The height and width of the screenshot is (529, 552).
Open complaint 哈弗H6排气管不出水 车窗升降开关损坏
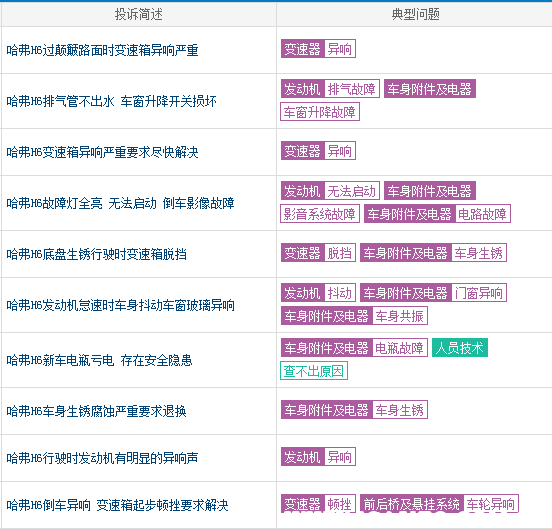pyautogui.click(x=112, y=101)
